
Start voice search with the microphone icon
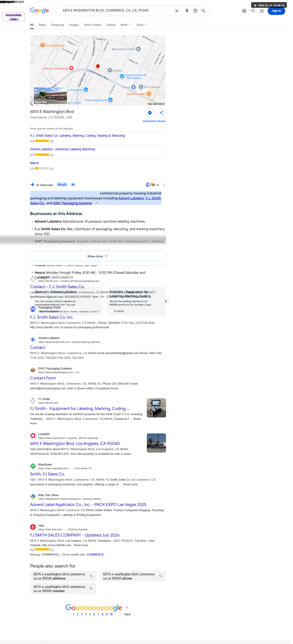187,11
